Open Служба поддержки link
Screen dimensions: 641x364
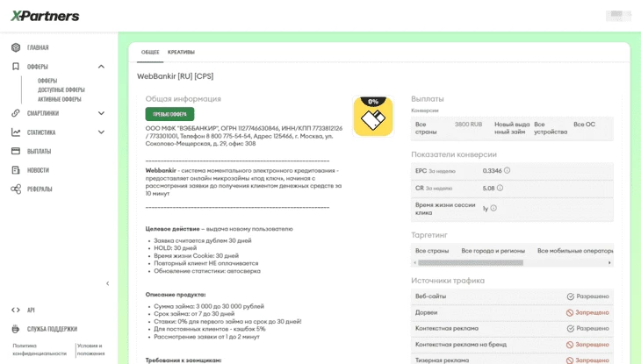pyautogui.click(x=52, y=329)
